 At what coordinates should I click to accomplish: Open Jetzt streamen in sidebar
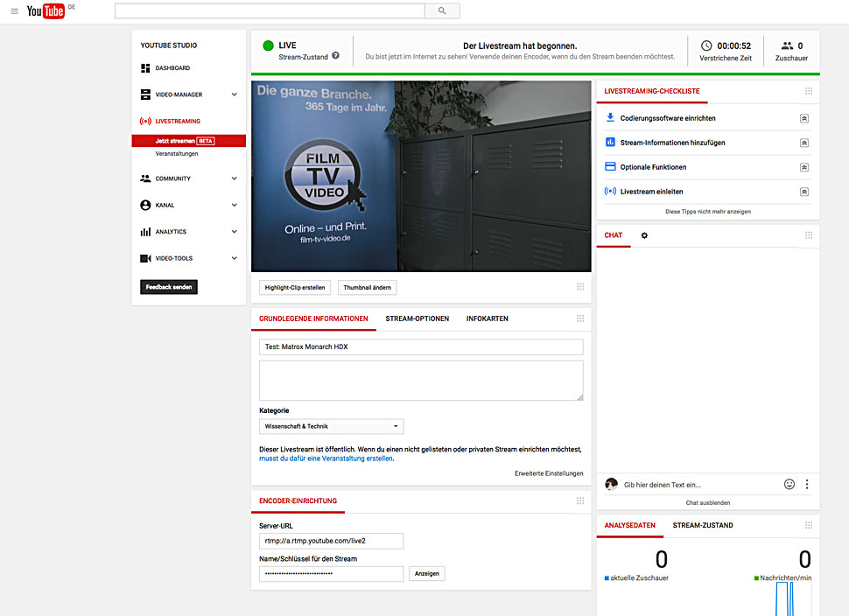tap(188, 141)
